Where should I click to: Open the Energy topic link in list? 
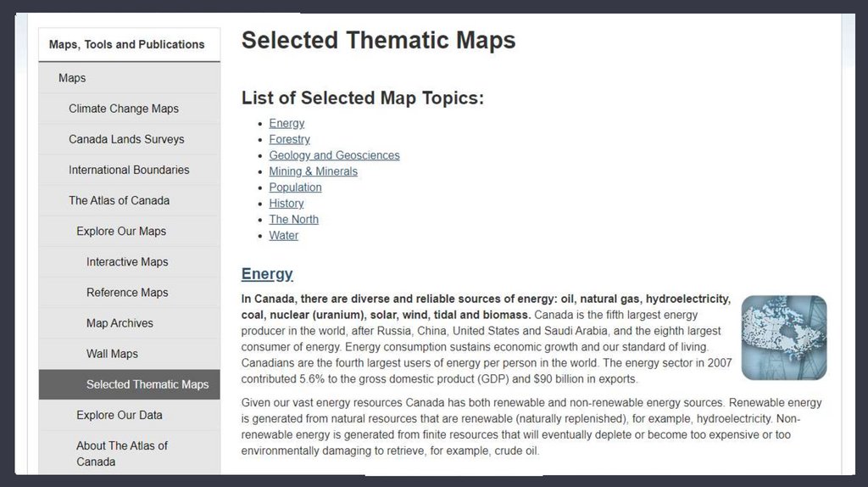[x=287, y=123]
